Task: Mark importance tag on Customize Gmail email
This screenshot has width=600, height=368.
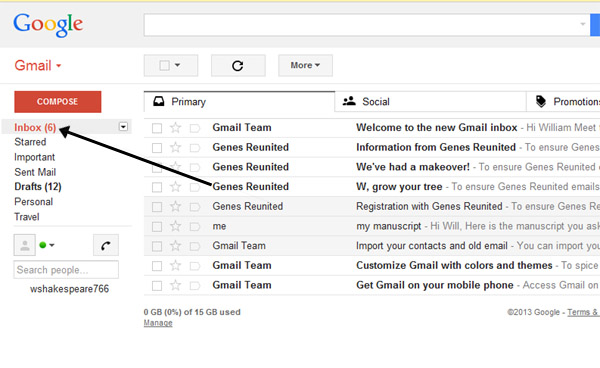Action: click(x=195, y=266)
